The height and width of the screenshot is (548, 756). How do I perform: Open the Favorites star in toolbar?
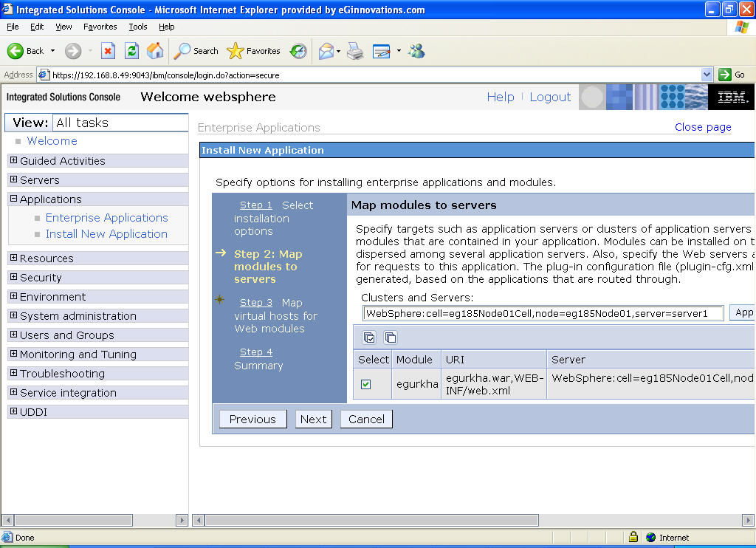tap(235, 51)
